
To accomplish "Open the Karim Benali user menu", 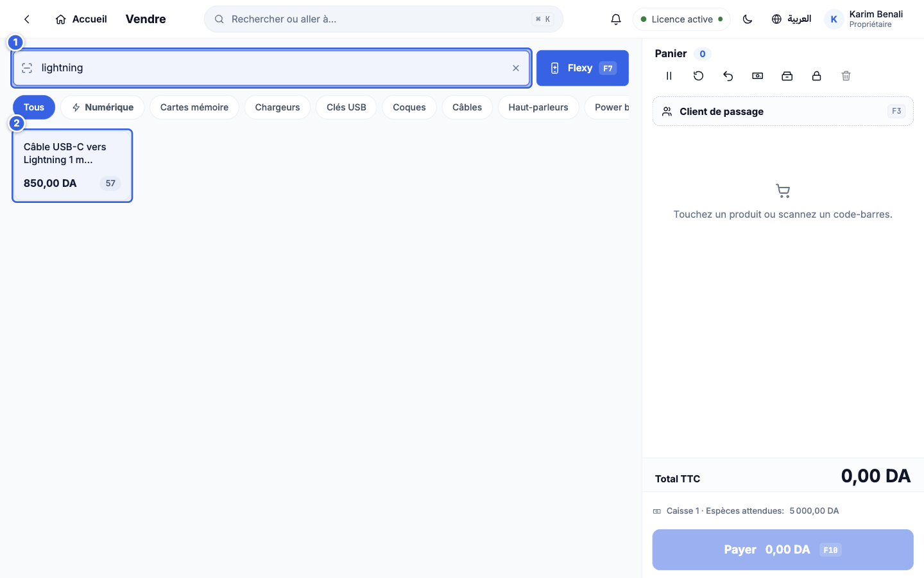I will (x=864, y=19).
